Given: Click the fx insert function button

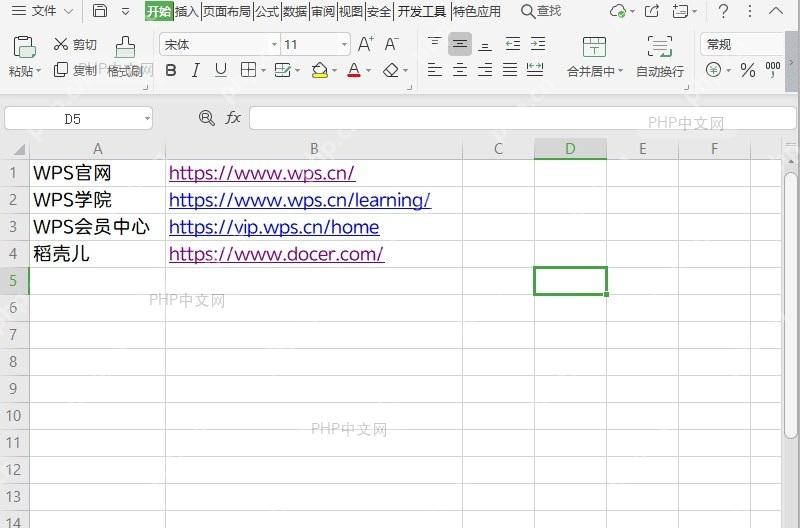Looking at the screenshot, I should pos(233,118).
